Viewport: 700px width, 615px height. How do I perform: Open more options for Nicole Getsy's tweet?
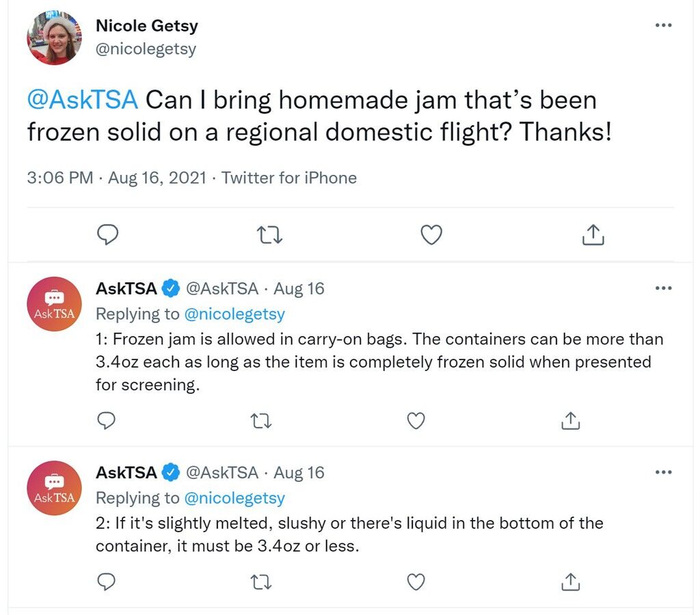(663, 25)
